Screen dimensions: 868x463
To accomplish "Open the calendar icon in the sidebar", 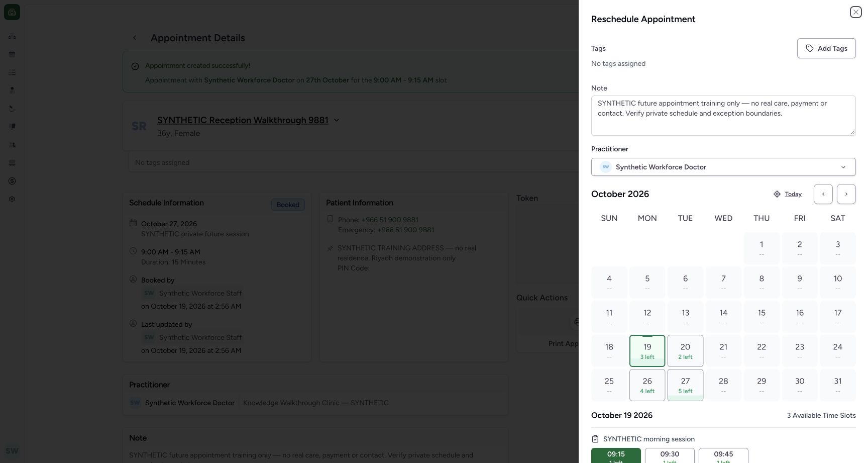I will (x=12, y=54).
